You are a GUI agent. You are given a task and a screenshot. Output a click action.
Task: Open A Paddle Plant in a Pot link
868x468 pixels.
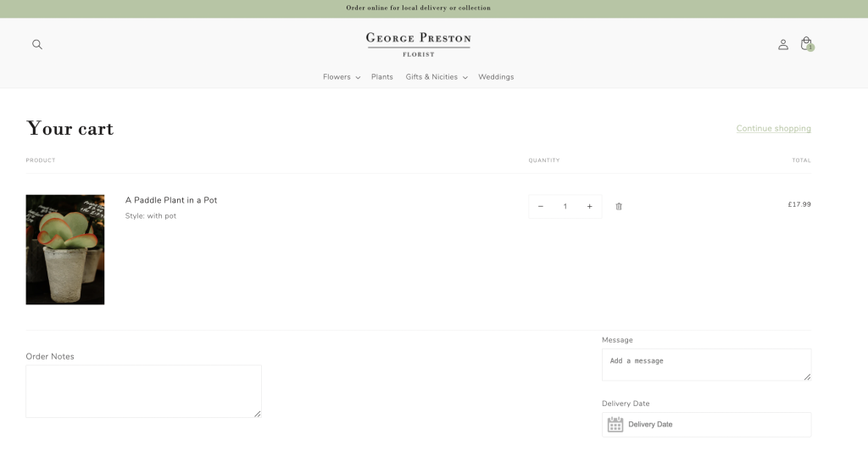[x=171, y=200]
